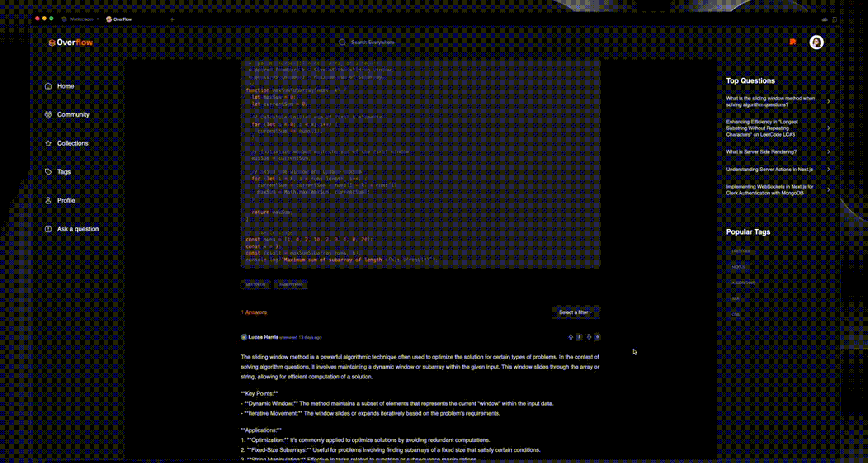Click the SSR popular tag
This screenshot has height=463, width=868.
point(736,298)
